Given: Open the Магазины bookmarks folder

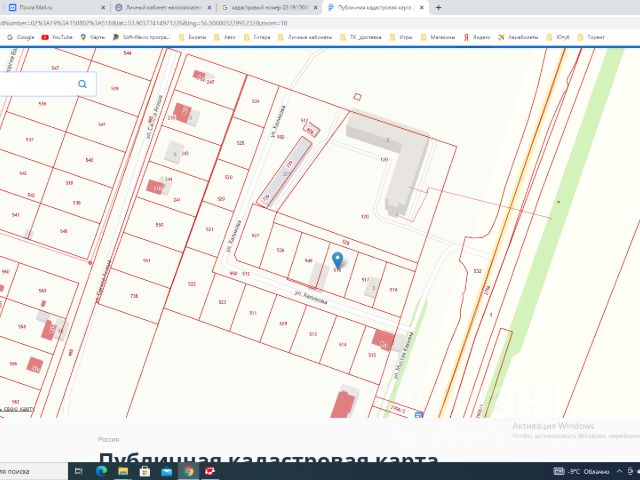Looking at the screenshot, I should click(x=438, y=37).
